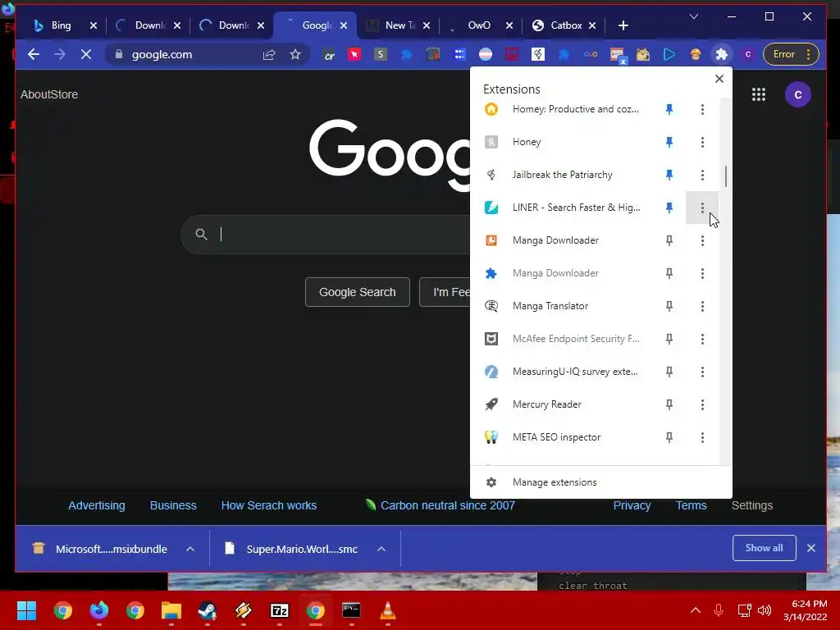Open the Advertising footer link
Viewport: 840px width, 630px height.
point(97,505)
